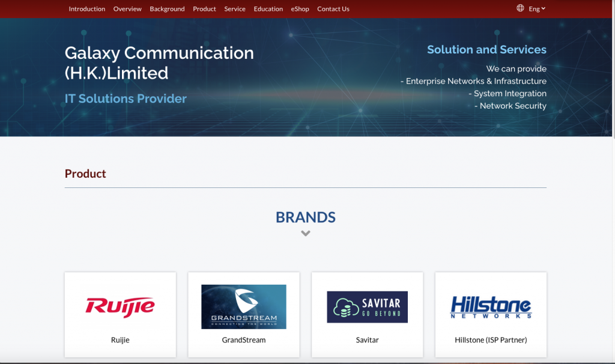Go to the Introduction nav item

point(86,8)
